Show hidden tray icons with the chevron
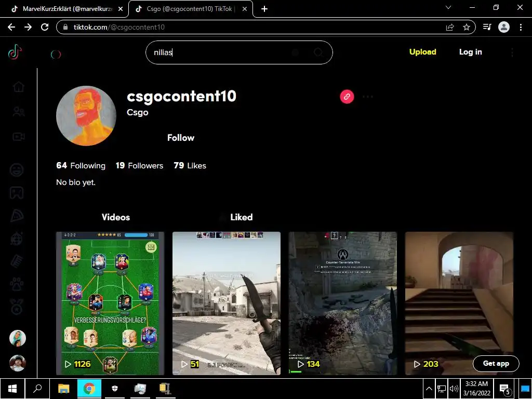 [429, 389]
